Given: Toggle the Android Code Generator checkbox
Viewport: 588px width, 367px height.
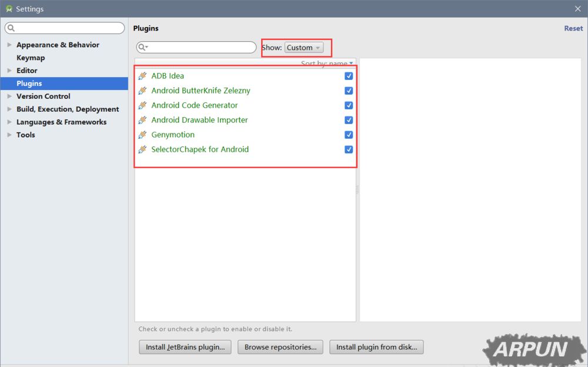Looking at the screenshot, I should pos(349,105).
